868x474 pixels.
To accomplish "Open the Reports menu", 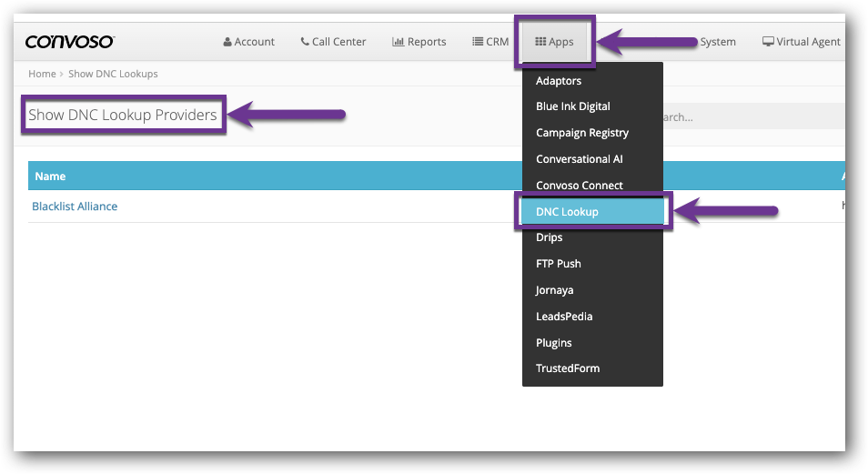I will pyautogui.click(x=419, y=42).
